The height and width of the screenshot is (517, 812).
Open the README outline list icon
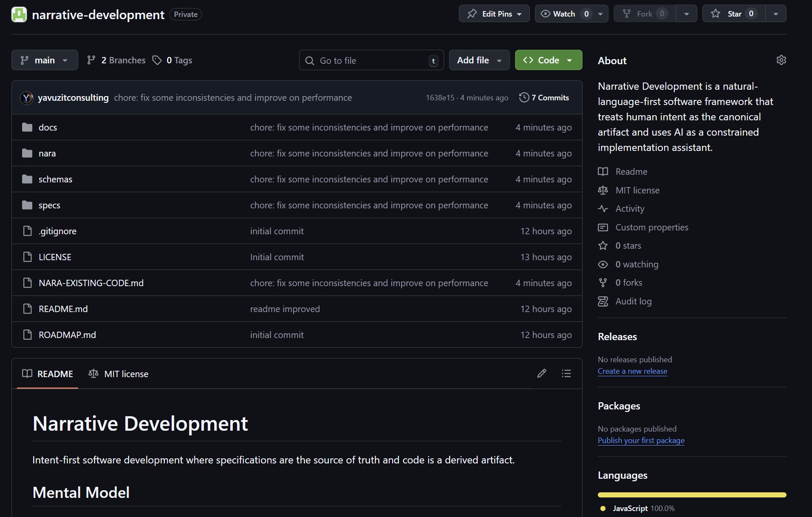pos(566,373)
